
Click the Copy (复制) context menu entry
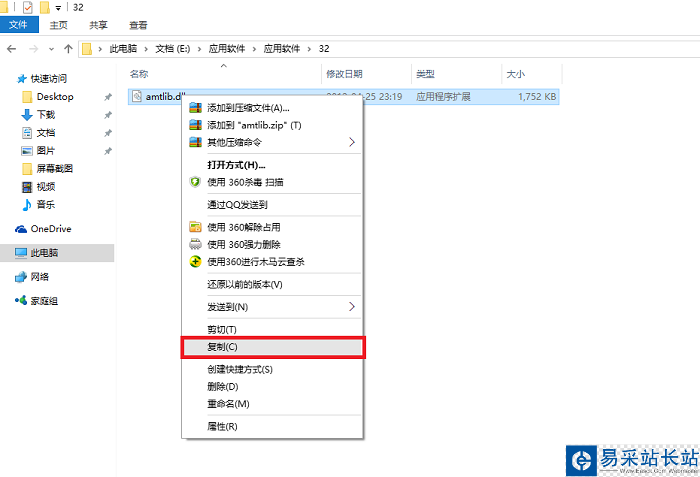click(273, 347)
